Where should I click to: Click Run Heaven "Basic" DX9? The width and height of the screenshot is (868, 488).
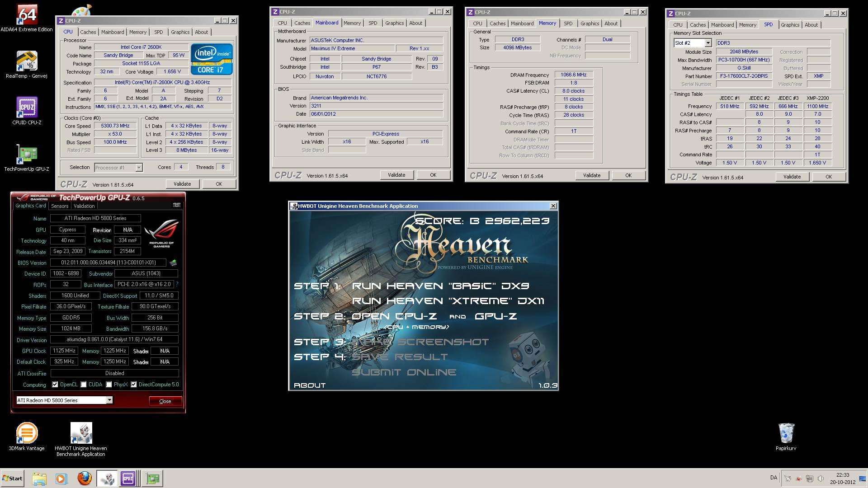440,286
